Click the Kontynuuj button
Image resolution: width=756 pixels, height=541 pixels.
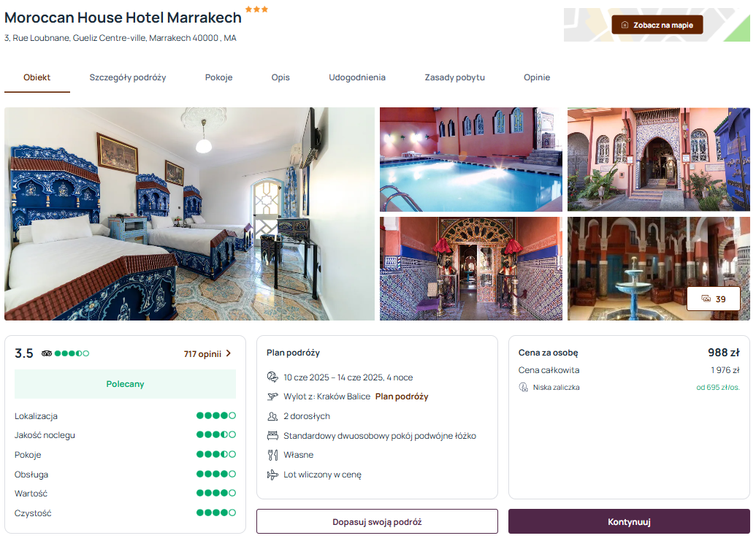pos(629,522)
